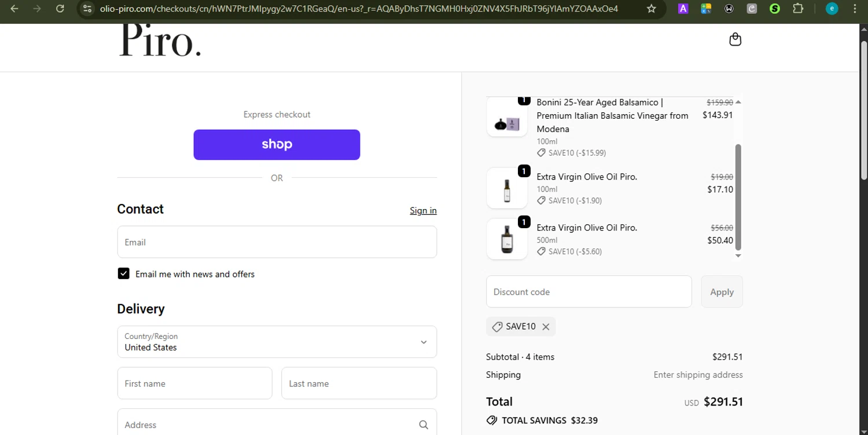The image size is (868, 435).
Task: Click the $143.91 balsamico price
Action: point(718,115)
